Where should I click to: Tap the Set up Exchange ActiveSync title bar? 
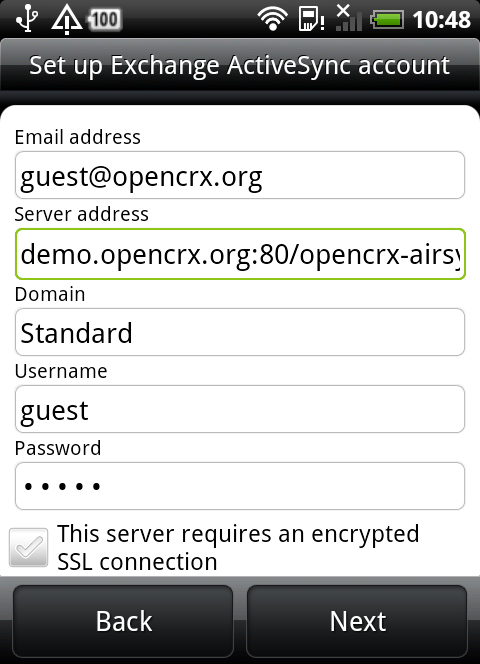tap(240, 65)
